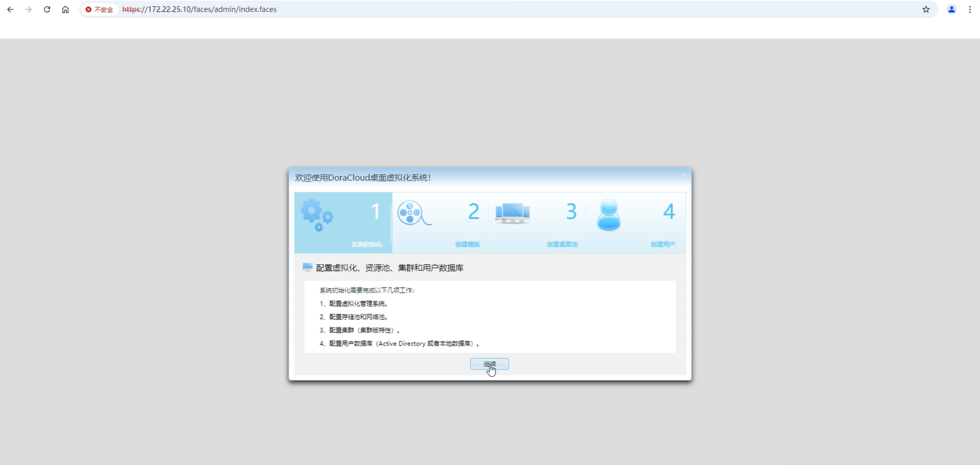980x465 pixels.
Task: Click the line 3、配置集群（集群版特性）
Action: (360, 330)
